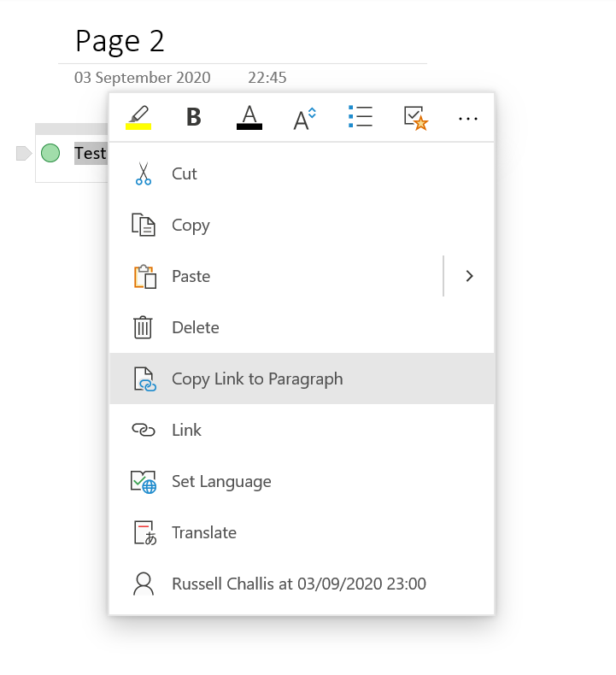Screen dimensions: 616x675
Task: Click the paragraph handle arrow beside Test
Action: click(24, 153)
